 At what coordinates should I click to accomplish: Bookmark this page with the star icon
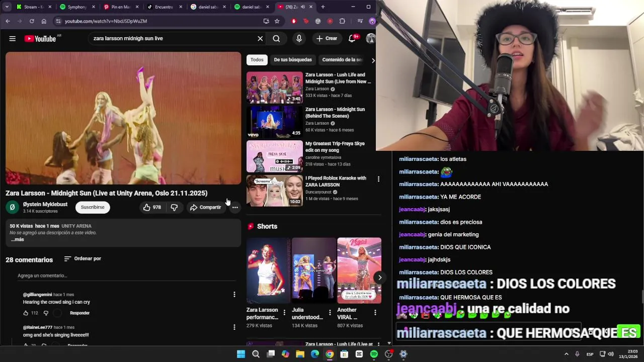277,21
